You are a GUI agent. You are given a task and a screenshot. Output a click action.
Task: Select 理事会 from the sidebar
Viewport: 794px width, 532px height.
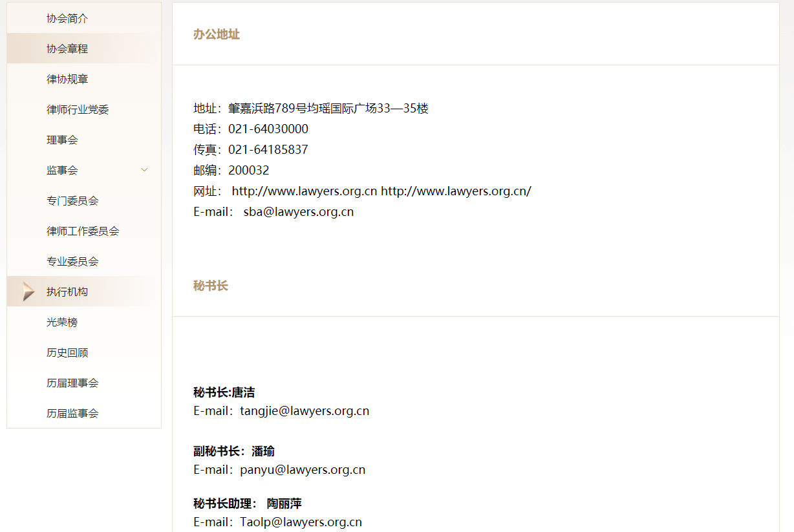tap(61, 139)
